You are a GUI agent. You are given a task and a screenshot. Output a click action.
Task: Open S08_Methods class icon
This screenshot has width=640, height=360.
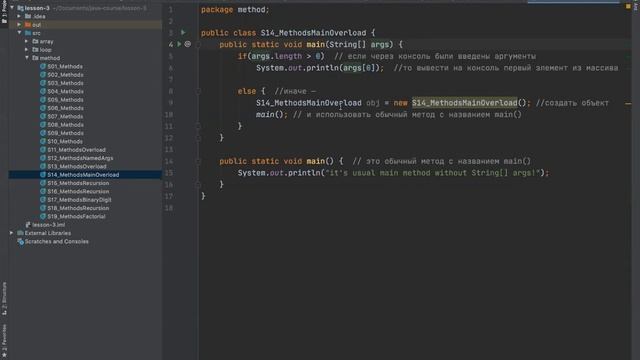pos(43,124)
